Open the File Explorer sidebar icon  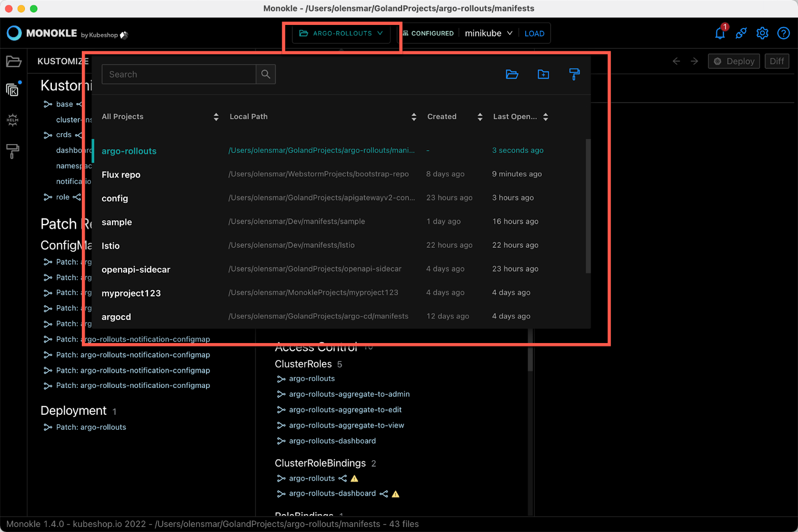click(13, 61)
